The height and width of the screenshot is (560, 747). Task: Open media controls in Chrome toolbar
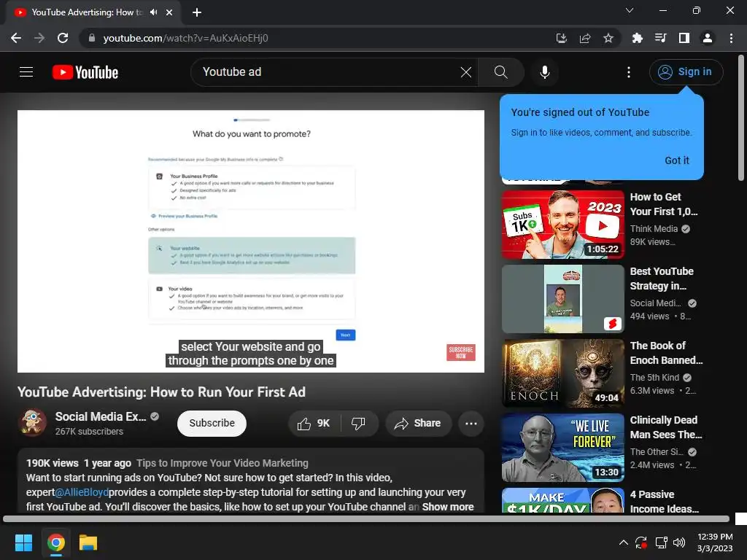pos(661,38)
